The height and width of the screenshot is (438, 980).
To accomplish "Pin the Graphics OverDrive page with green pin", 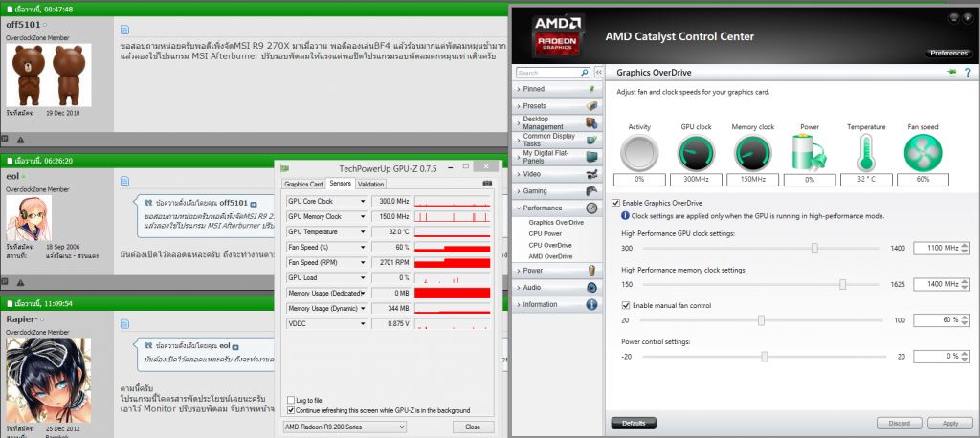I will click(952, 73).
